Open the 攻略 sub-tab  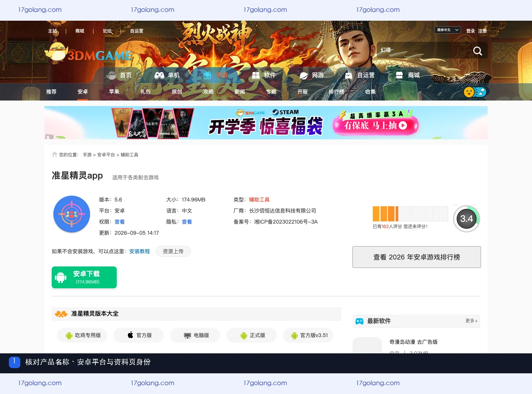(208, 92)
